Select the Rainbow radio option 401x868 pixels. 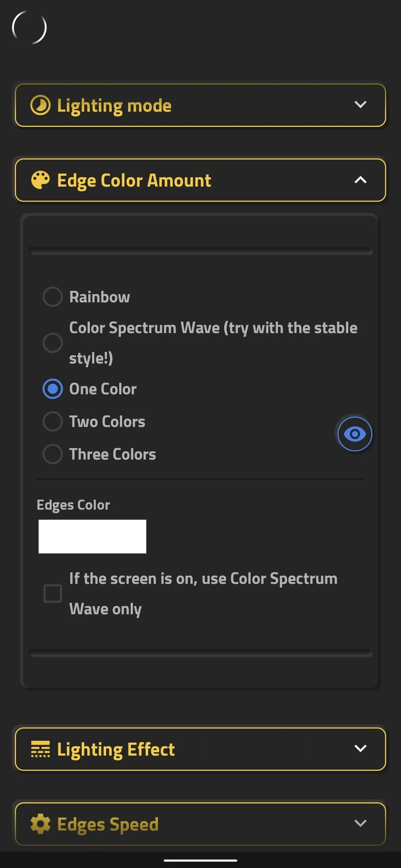coord(53,297)
